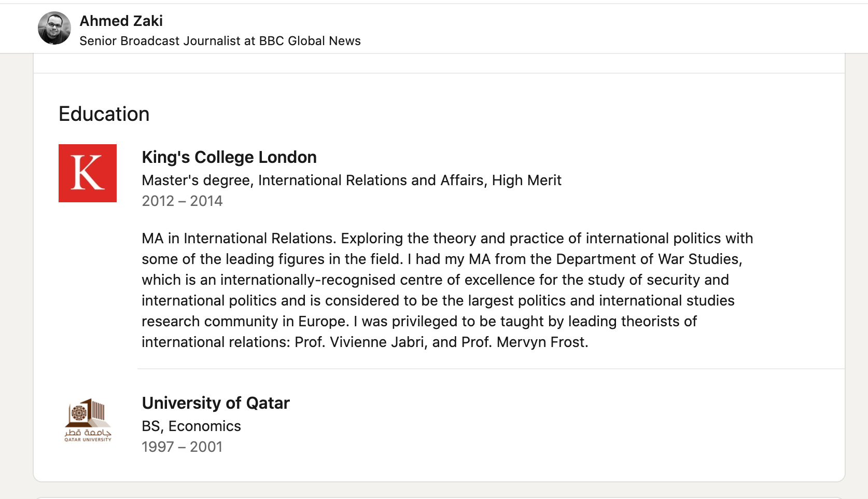
Task: Open the Qatar University logo
Action: (88, 420)
